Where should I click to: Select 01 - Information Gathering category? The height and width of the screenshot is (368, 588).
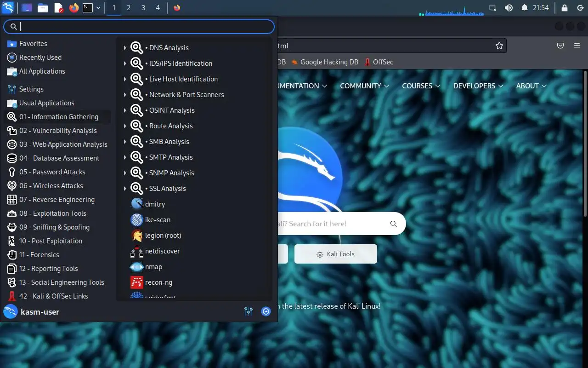click(x=57, y=117)
